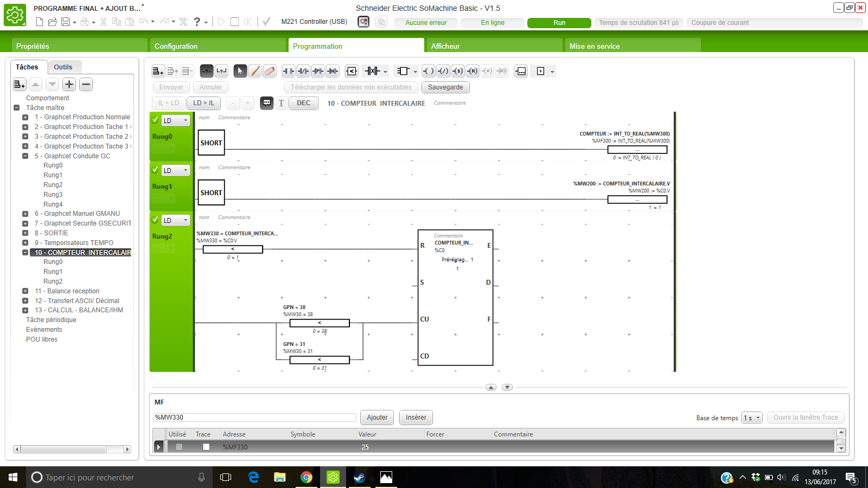
Task: Expand the 11 - Balance reception node
Action: pyautogui.click(x=25, y=291)
